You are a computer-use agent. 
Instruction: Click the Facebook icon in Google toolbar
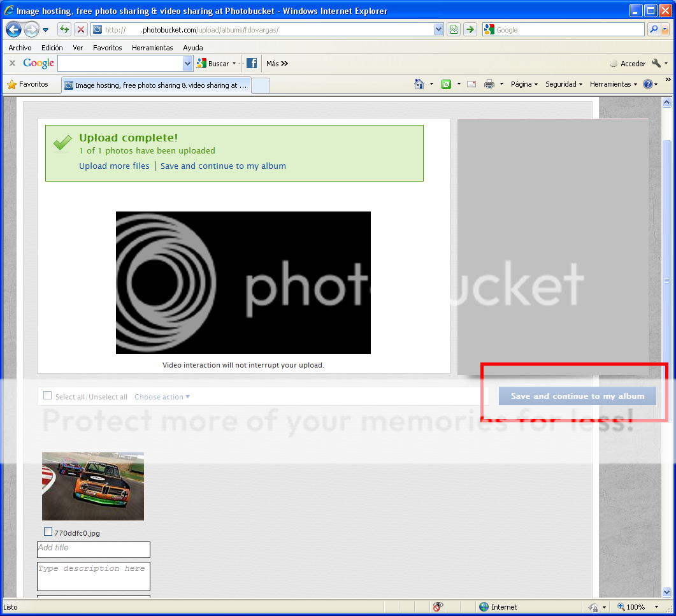coord(252,63)
